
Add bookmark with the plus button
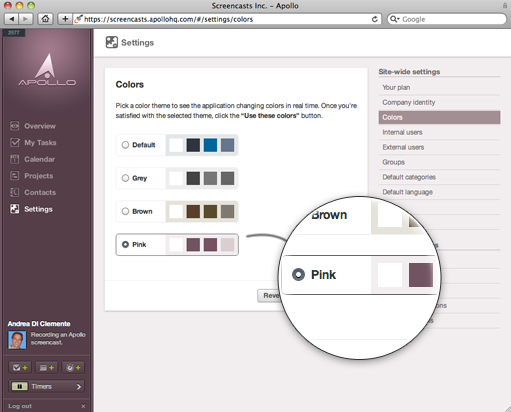click(65, 19)
